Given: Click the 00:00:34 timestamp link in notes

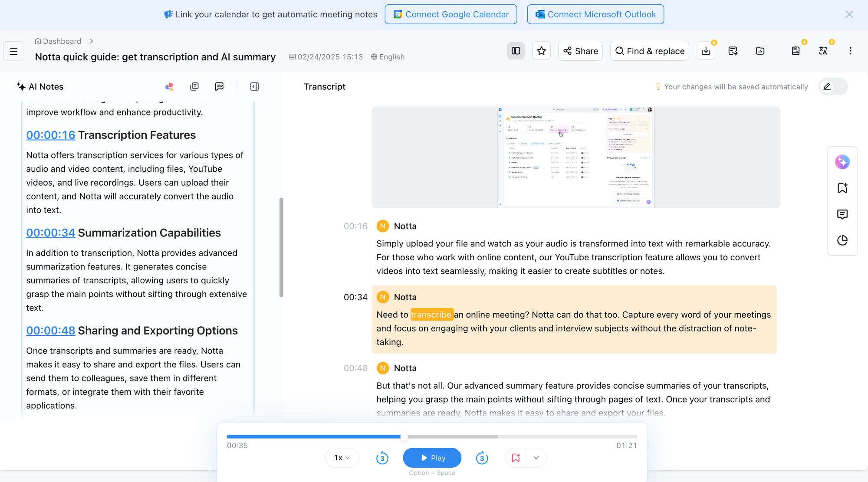Looking at the screenshot, I should (x=50, y=233).
